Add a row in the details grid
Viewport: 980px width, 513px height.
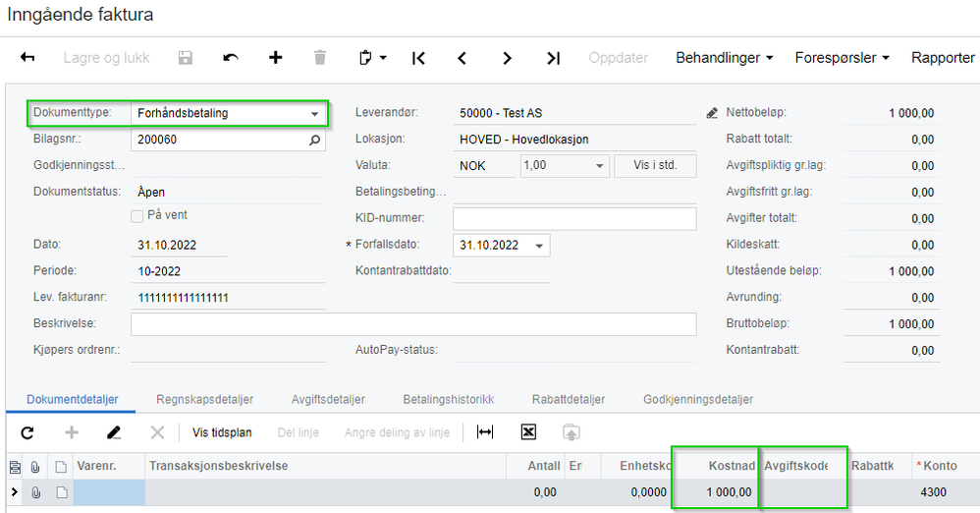point(72,432)
